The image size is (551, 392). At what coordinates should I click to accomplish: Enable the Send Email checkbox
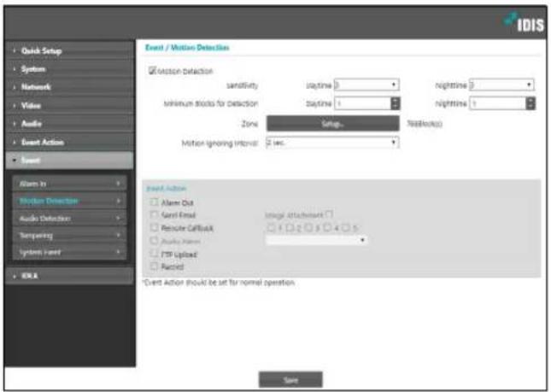coord(154,214)
